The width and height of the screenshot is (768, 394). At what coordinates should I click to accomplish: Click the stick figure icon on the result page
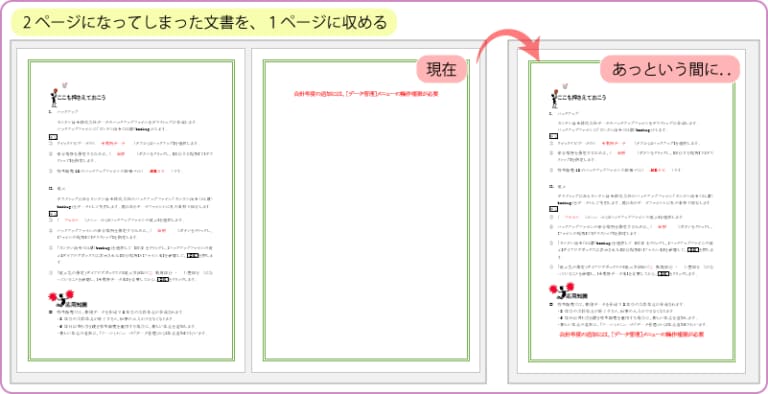pyautogui.click(x=554, y=98)
